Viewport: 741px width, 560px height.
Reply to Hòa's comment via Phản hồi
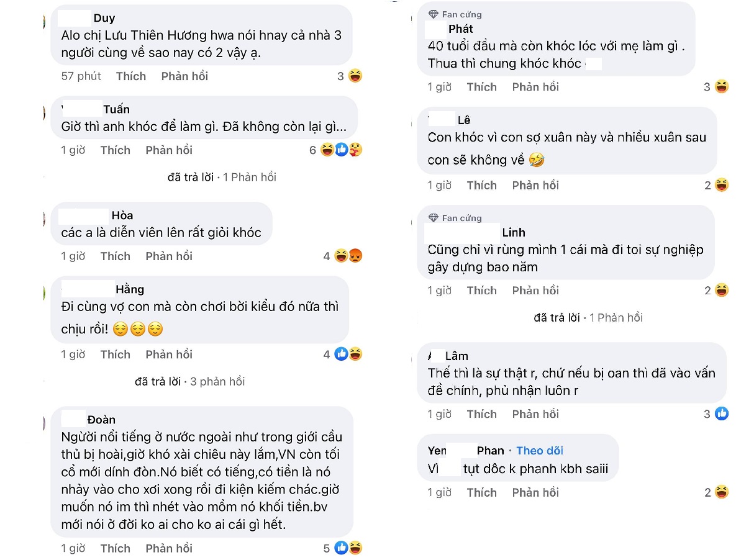pos(169,256)
